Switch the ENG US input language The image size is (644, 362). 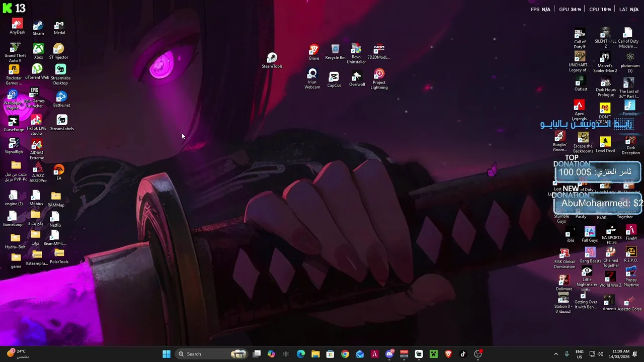click(580, 354)
